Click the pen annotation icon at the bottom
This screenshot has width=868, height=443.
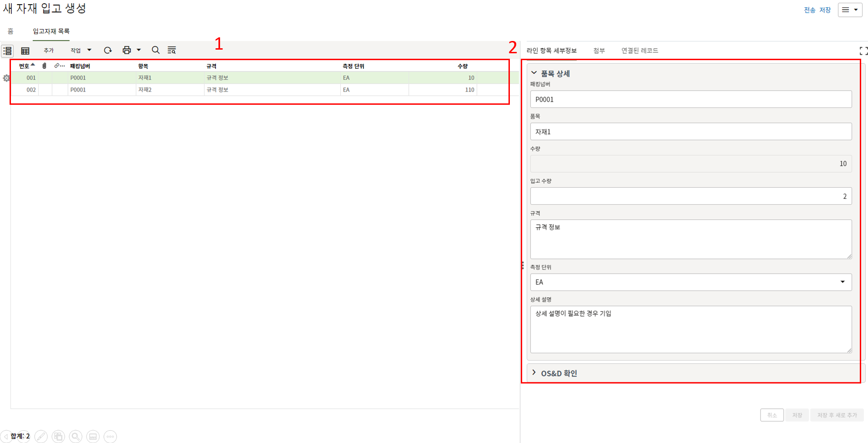tap(41, 436)
